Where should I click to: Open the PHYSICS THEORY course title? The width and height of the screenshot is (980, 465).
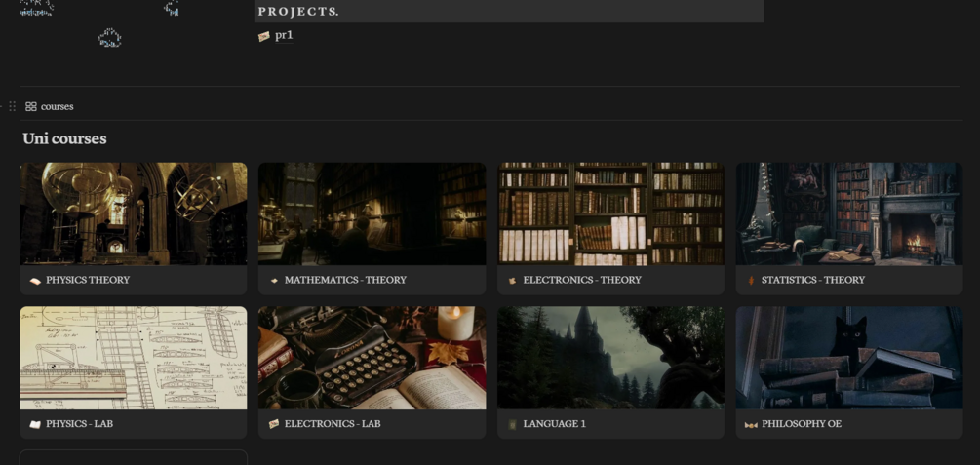(88, 280)
